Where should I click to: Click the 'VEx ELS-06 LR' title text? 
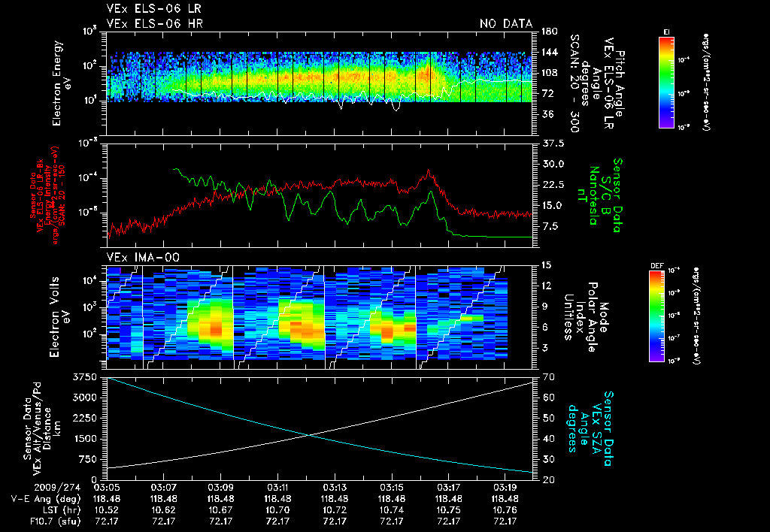[153, 9]
